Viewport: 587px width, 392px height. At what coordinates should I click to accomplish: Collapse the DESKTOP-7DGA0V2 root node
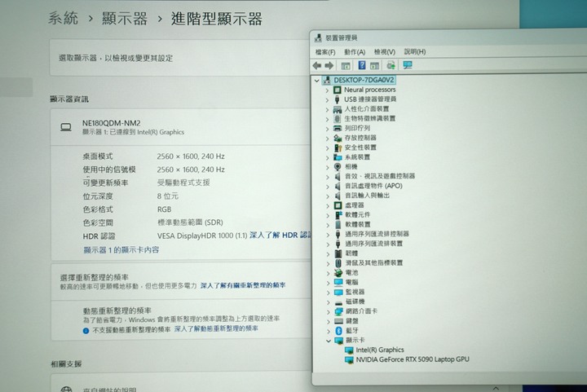click(x=317, y=80)
